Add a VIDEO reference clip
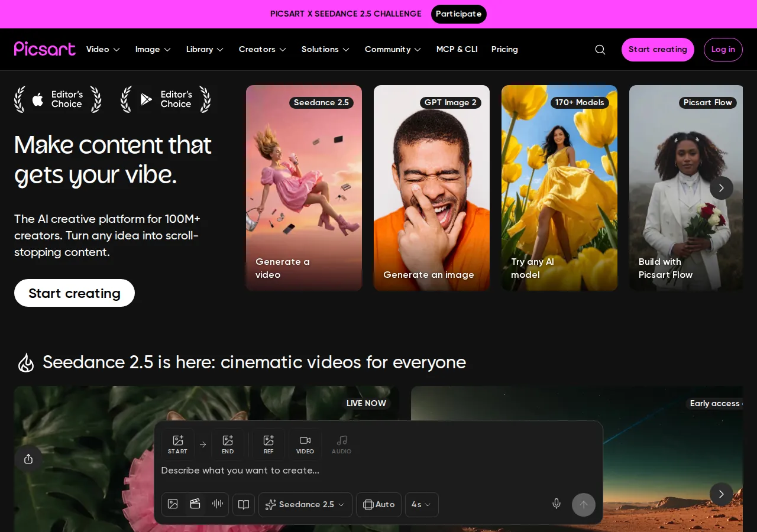This screenshot has height=532, width=757. [305, 445]
